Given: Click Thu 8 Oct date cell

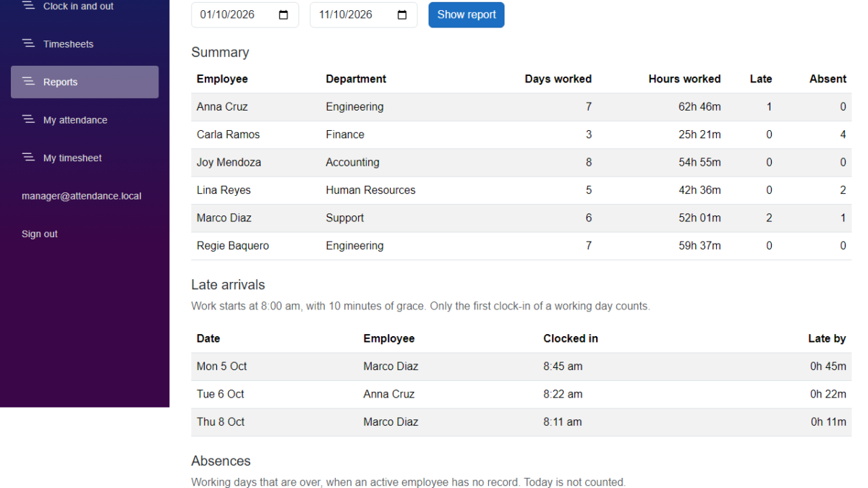Looking at the screenshot, I should click(x=221, y=421).
